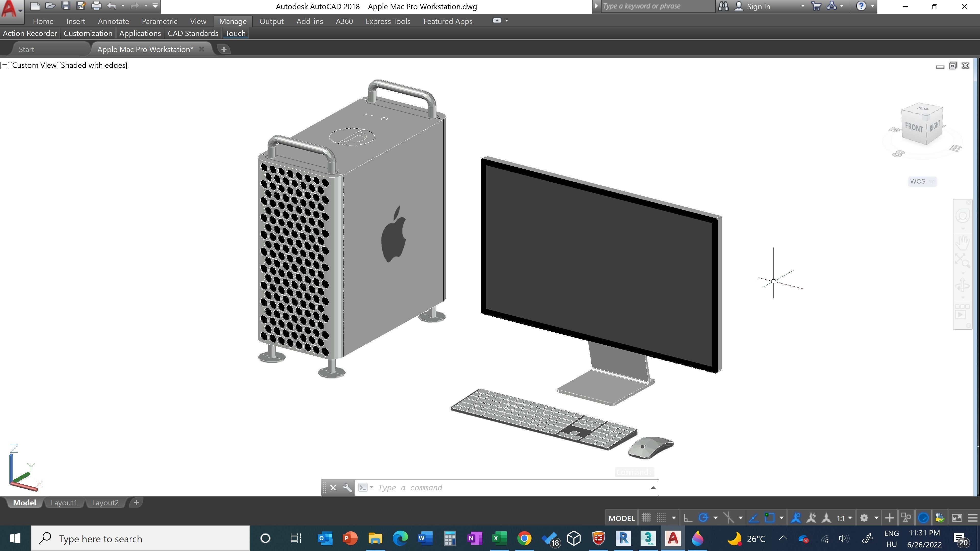Viewport: 980px width, 551px height.
Task: Switch to the Home ribbon tab
Action: click(x=43, y=21)
